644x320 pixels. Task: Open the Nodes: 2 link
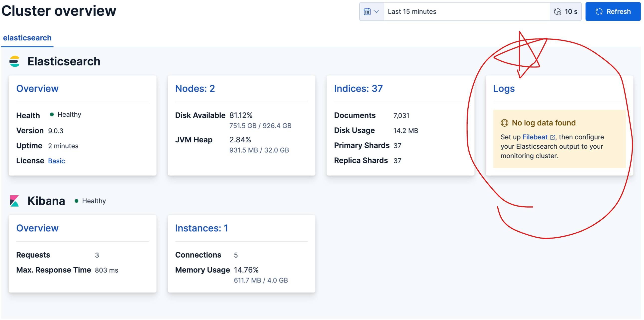coord(195,88)
